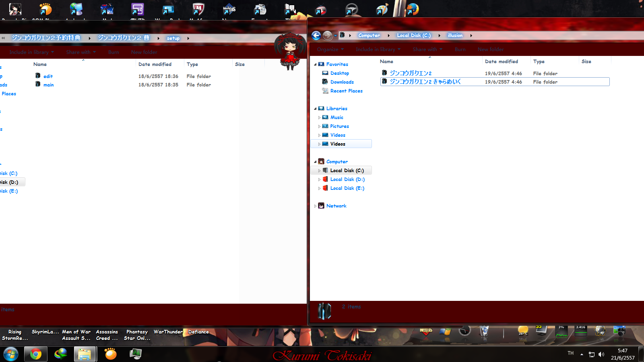Image resolution: width=644 pixels, height=362 pixels.
Task: Open Downloads under Favorites
Action: tap(342, 82)
